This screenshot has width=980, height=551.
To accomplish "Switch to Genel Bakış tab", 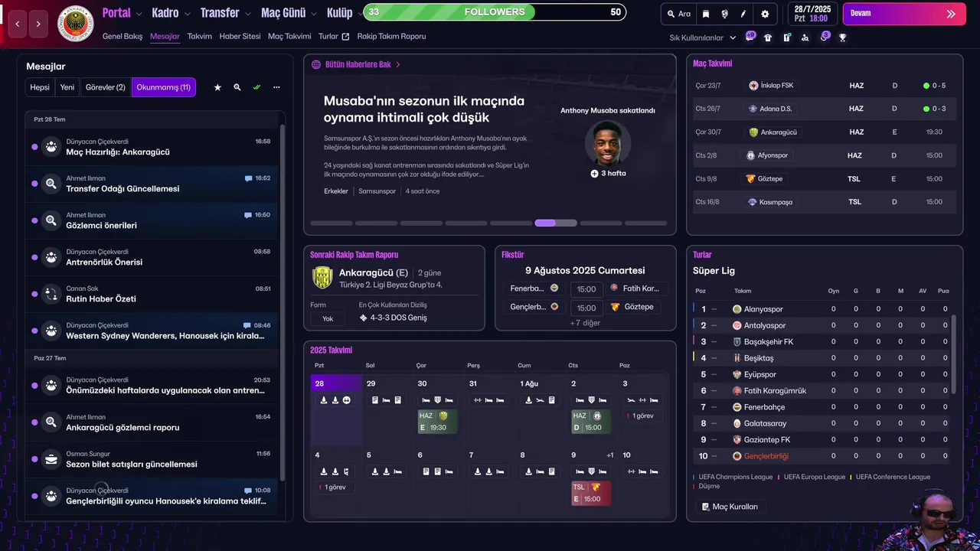I will coord(122,36).
